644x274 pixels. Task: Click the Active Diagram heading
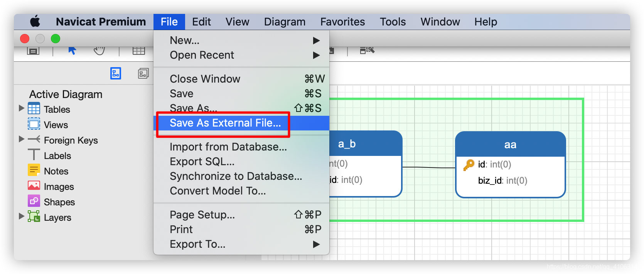66,94
